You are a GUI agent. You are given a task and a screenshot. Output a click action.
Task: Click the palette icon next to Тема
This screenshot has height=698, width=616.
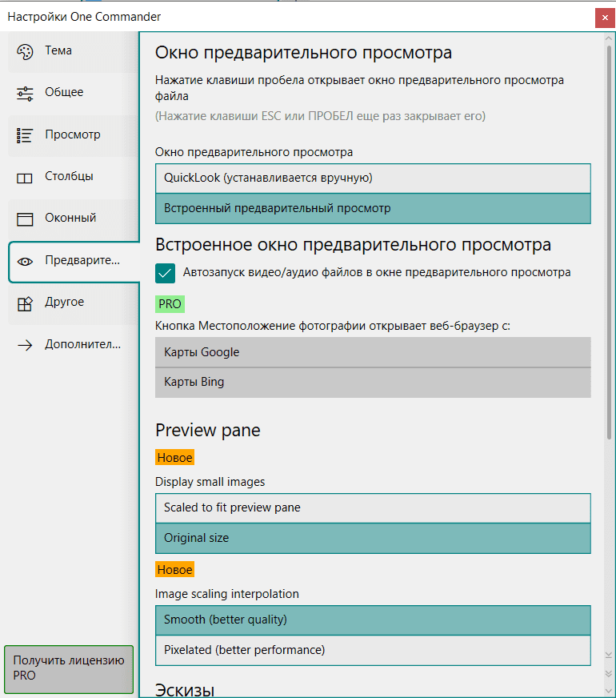(x=25, y=51)
